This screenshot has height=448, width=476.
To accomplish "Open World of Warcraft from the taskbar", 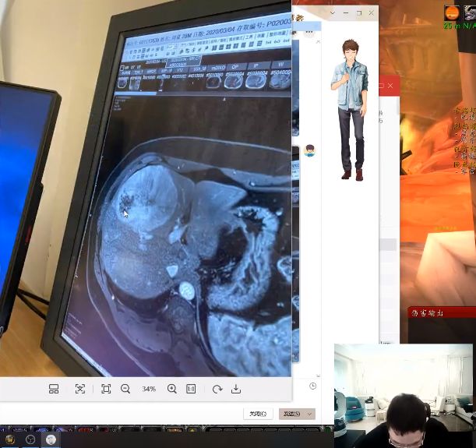I will click(10, 439).
